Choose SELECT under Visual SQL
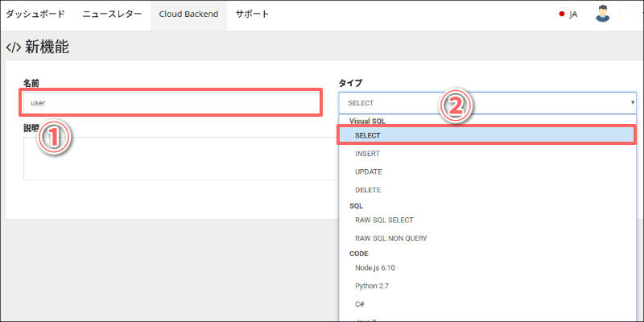644x322 pixels. tap(487, 135)
